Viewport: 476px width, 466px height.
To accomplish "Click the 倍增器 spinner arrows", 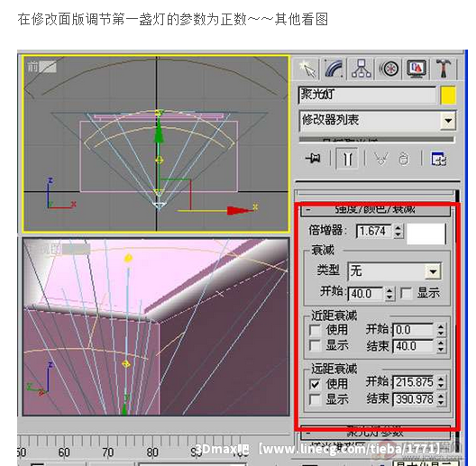I will point(398,232).
